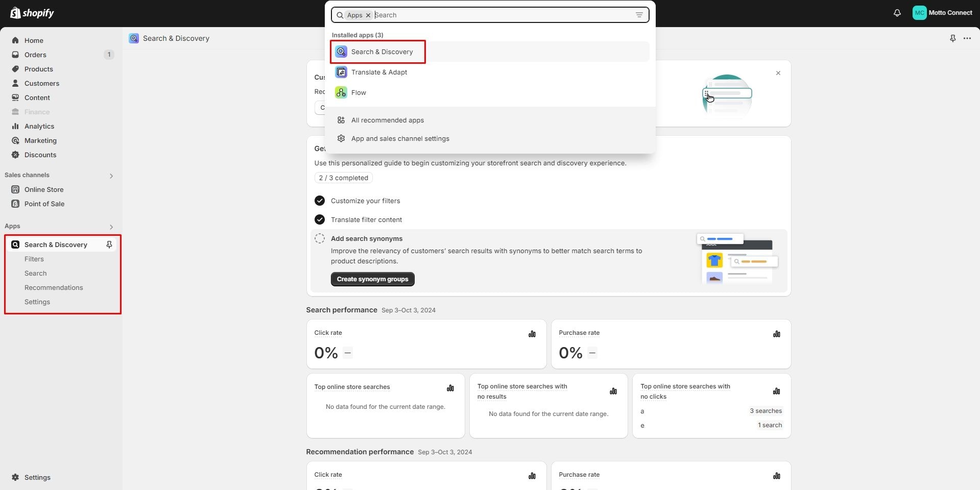This screenshot has width=980, height=490.
Task: Select the Add search synonyms step circle
Action: [x=320, y=238]
